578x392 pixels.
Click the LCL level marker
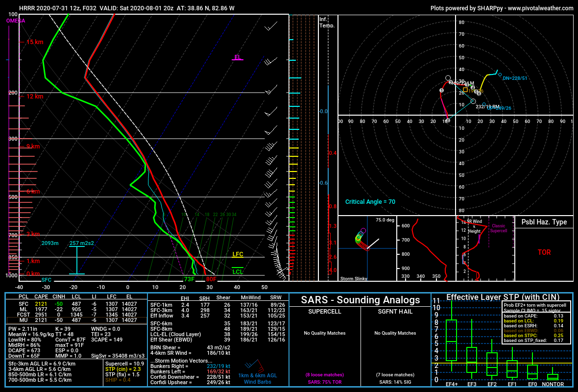tap(237, 270)
